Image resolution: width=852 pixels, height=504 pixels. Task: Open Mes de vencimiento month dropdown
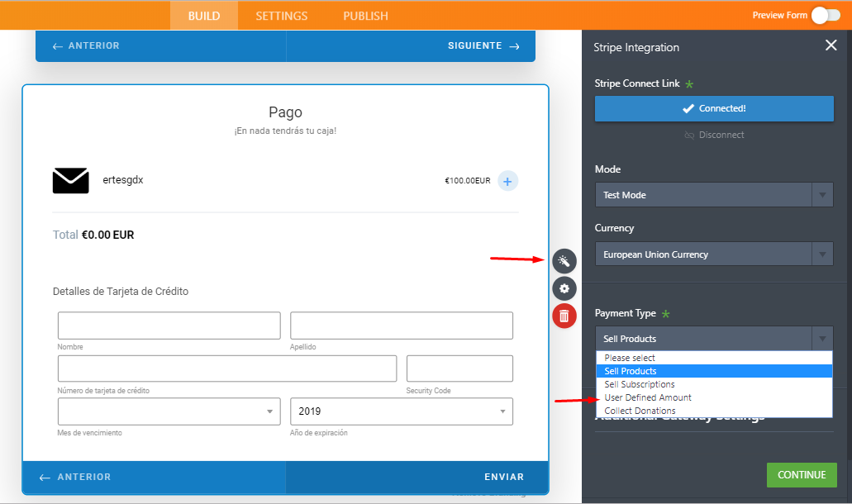pyautogui.click(x=169, y=411)
